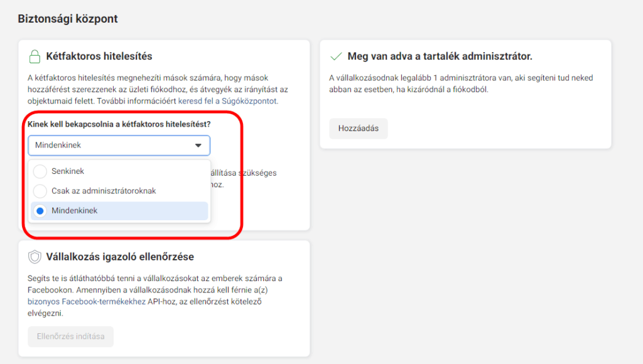This screenshot has width=643, height=364.
Task: Click the Mindenkinek combo box field
Action: click(x=113, y=146)
